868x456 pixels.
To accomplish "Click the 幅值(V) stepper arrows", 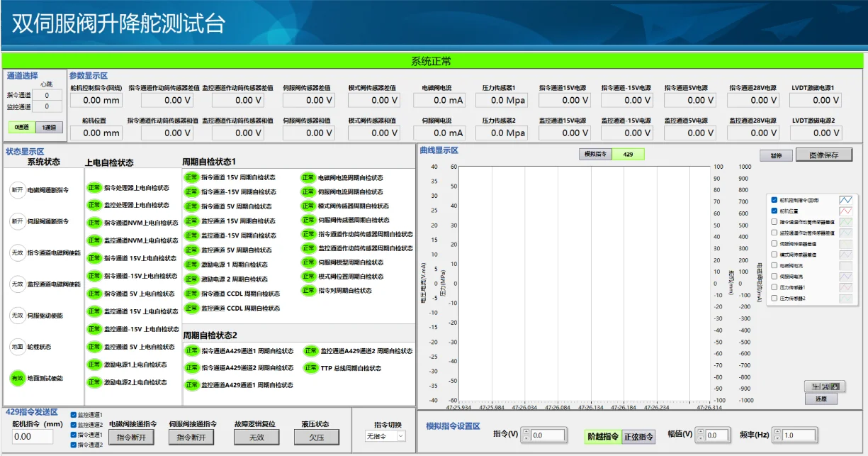I will [699, 435].
